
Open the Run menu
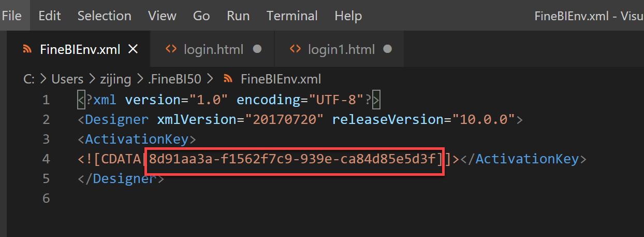[x=238, y=16]
